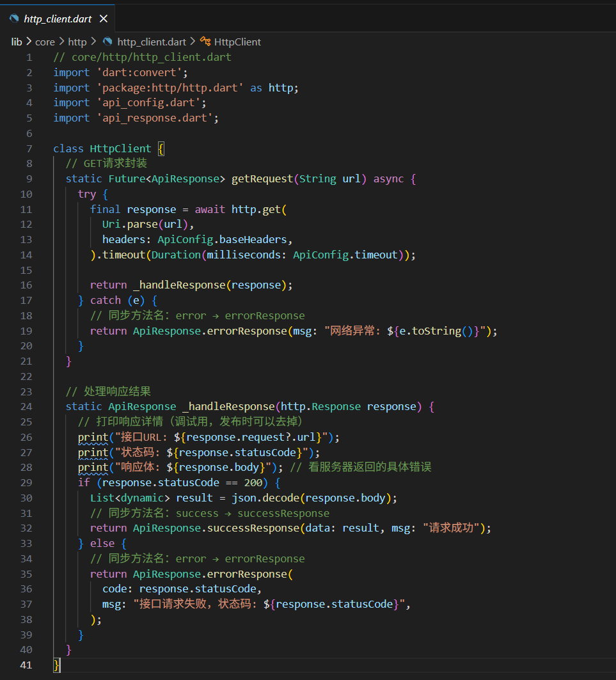Open the http breadcrumb folder
This screenshot has width=616, height=680.
(77, 42)
